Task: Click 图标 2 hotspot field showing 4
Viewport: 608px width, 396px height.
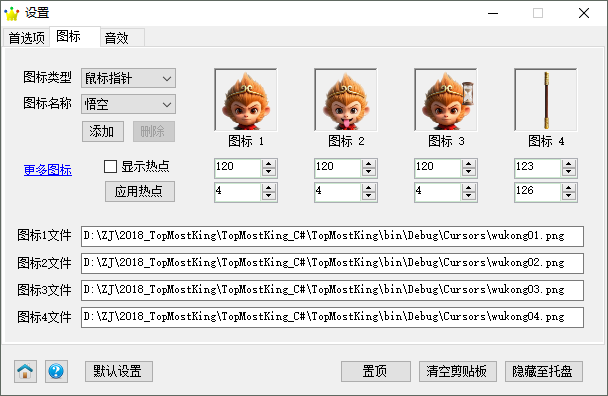Action: [338, 192]
